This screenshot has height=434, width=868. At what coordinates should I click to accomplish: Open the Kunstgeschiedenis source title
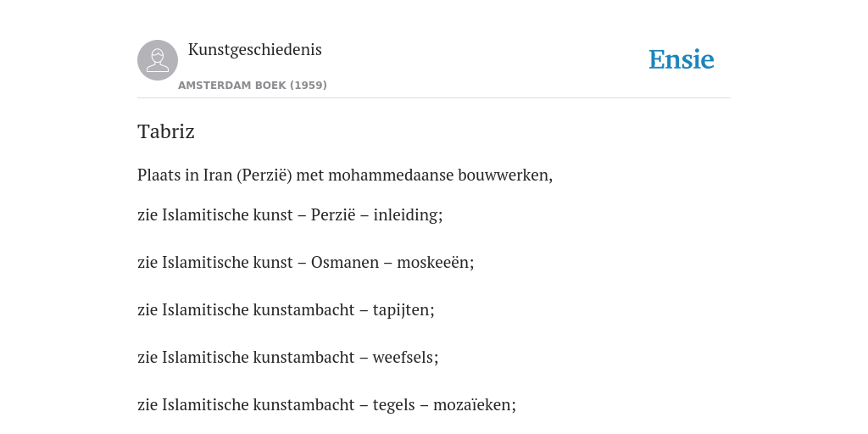tap(254, 50)
